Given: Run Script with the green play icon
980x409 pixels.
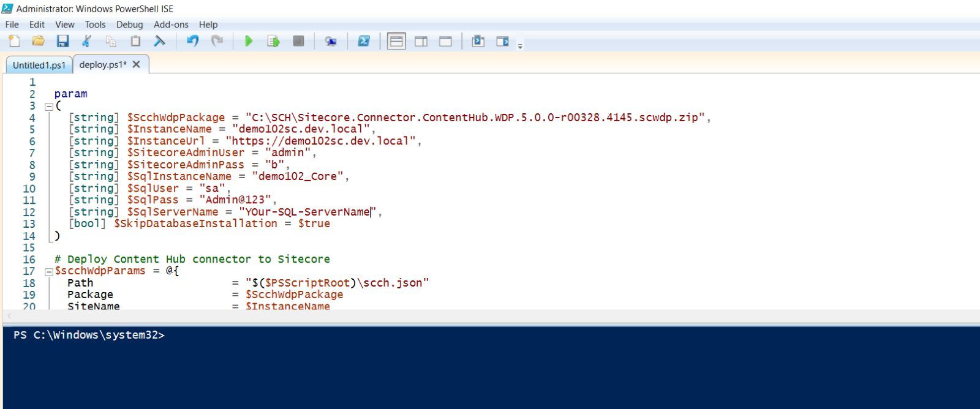Looking at the screenshot, I should (249, 41).
